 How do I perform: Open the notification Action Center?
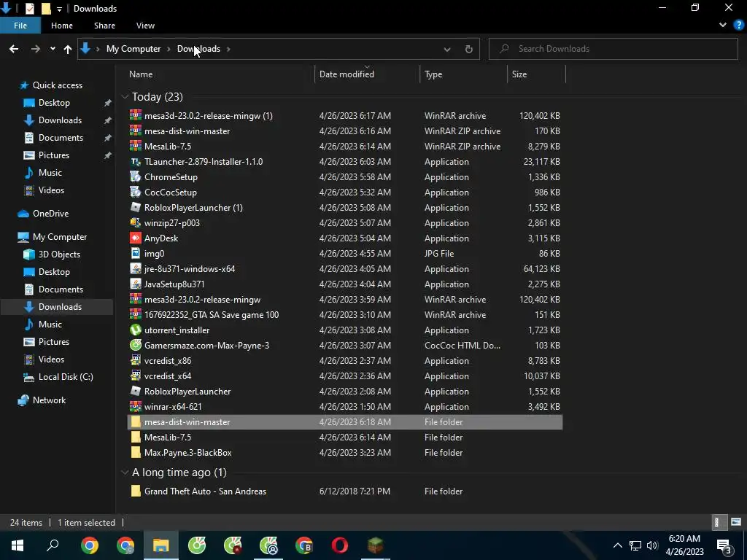pyautogui.click(x=724, y=546)
